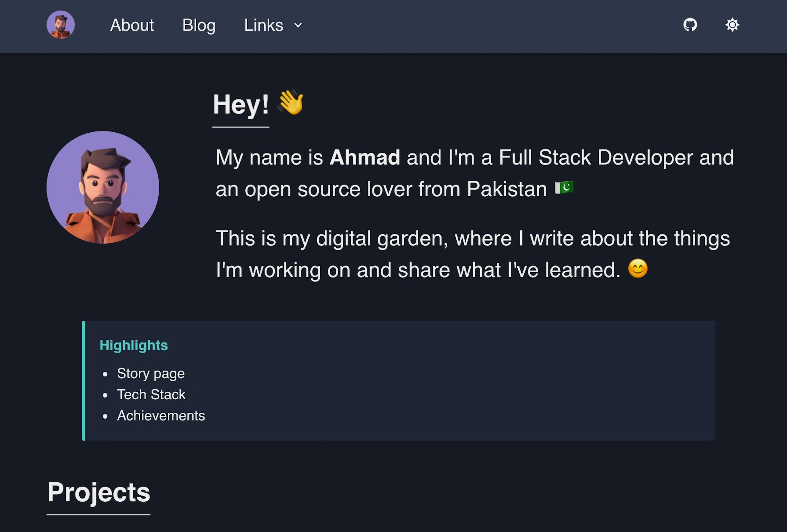Open the Story page link
Viewport: 787px width, 532px height.
click(x=151, y=374)
